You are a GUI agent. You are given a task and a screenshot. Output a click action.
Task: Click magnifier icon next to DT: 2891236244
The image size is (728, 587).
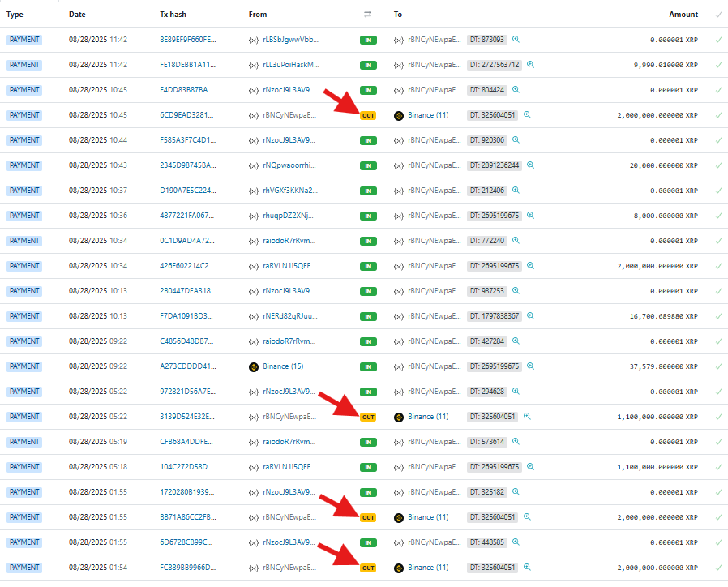[531, 165]
